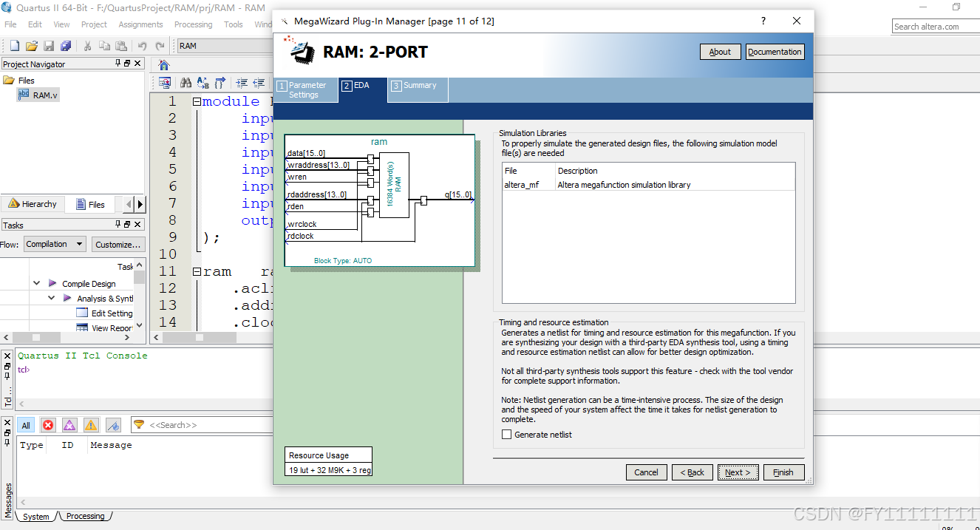Viewport: 980px width, 530px height.
Task: Click Finish to complete the wizard
Action: (783, 472)
